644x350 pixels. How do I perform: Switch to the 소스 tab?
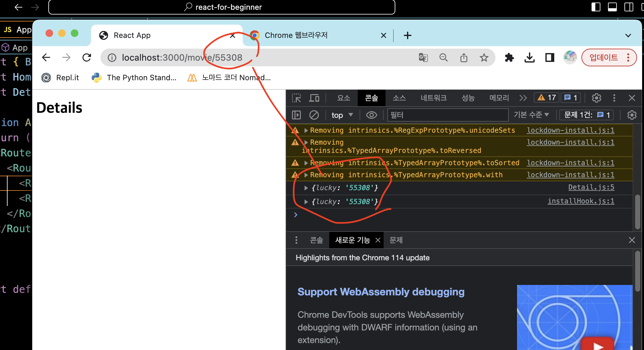[399, 98]
